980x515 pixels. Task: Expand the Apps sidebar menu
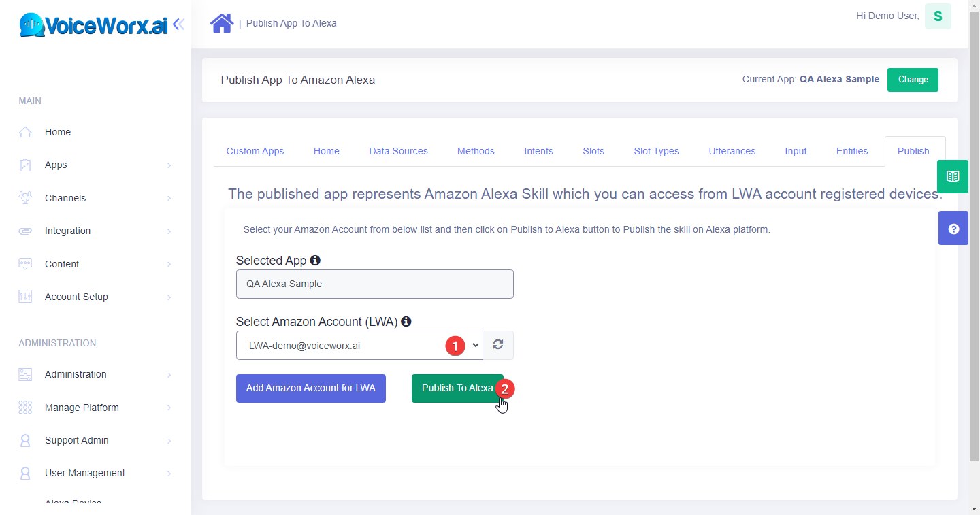169,165
